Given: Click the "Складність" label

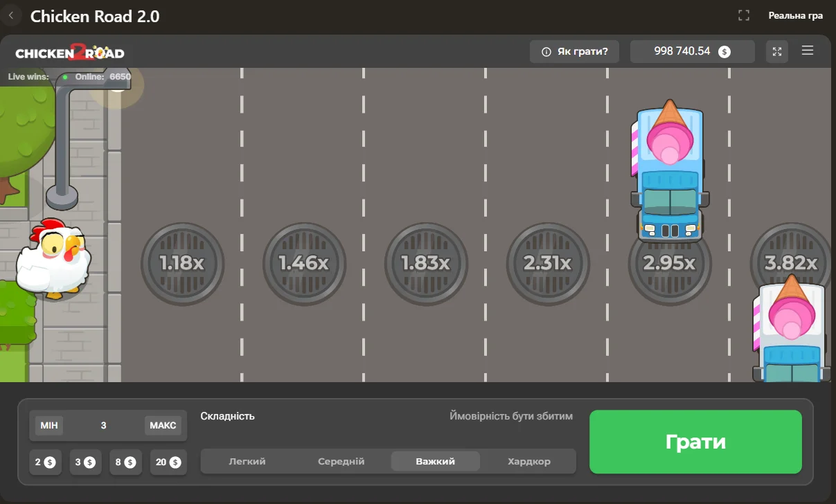Looking at the screenshot, I should tap(227, 416).
